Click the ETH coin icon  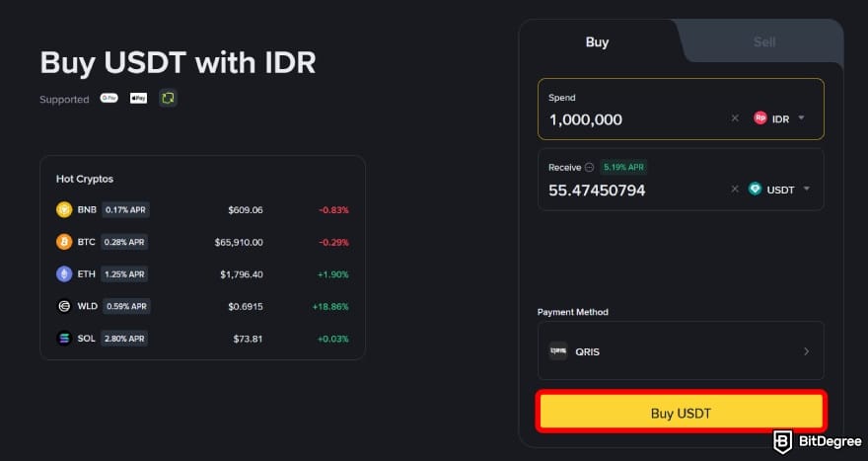point(64,274)
